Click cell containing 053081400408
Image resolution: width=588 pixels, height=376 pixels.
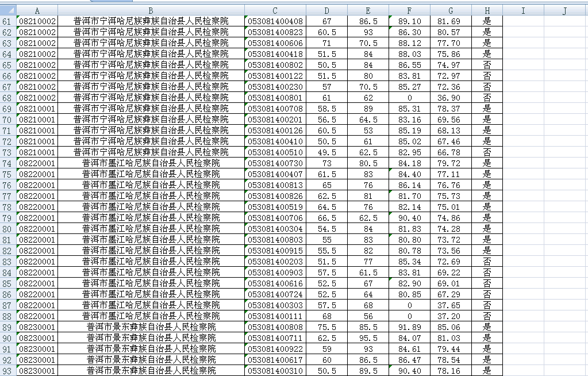[275, 21]
